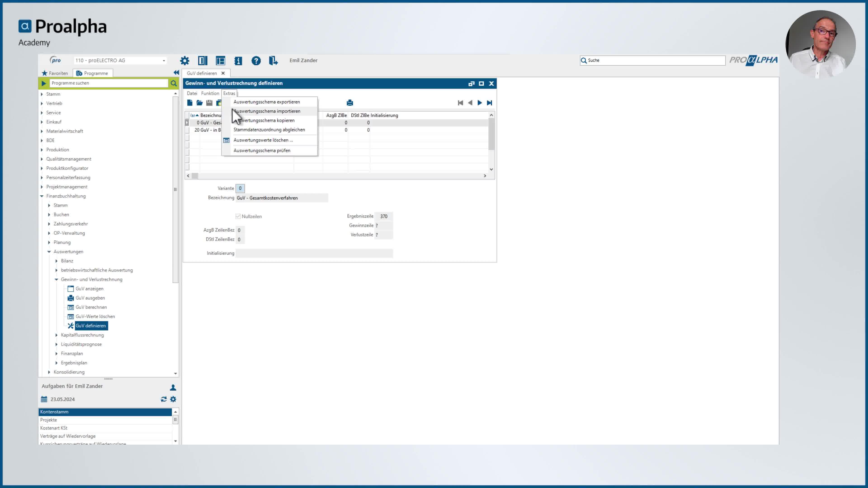Select Stammdatenzuordnung abgleichen
868x488 pixels.
coord(270,130)
